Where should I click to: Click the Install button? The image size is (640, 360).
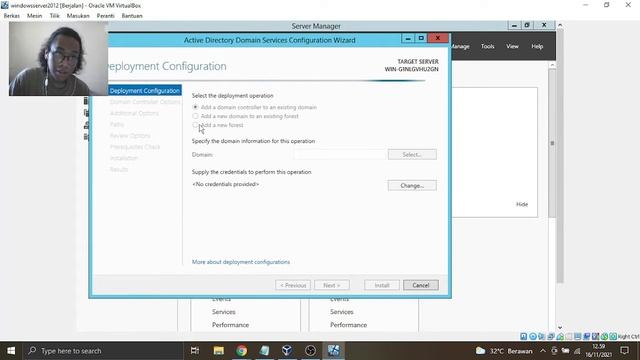pos(382,285)
